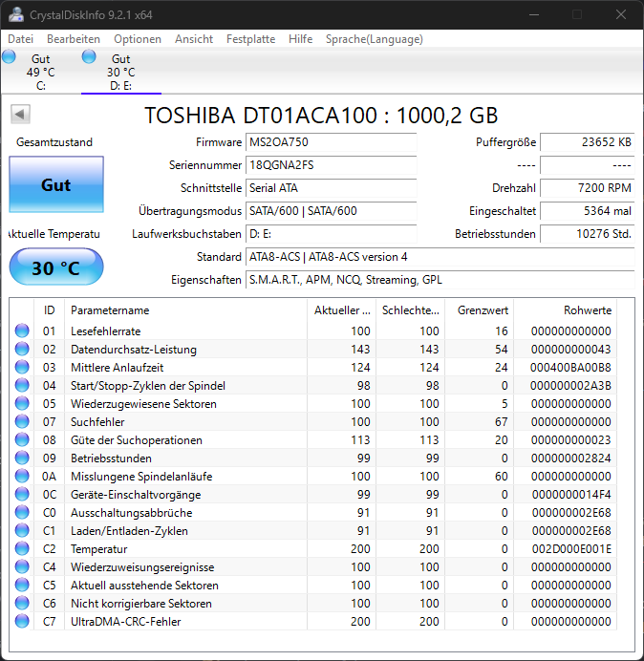
Task: Click status orb for Suchfehler row
Action: click(22, 421)
